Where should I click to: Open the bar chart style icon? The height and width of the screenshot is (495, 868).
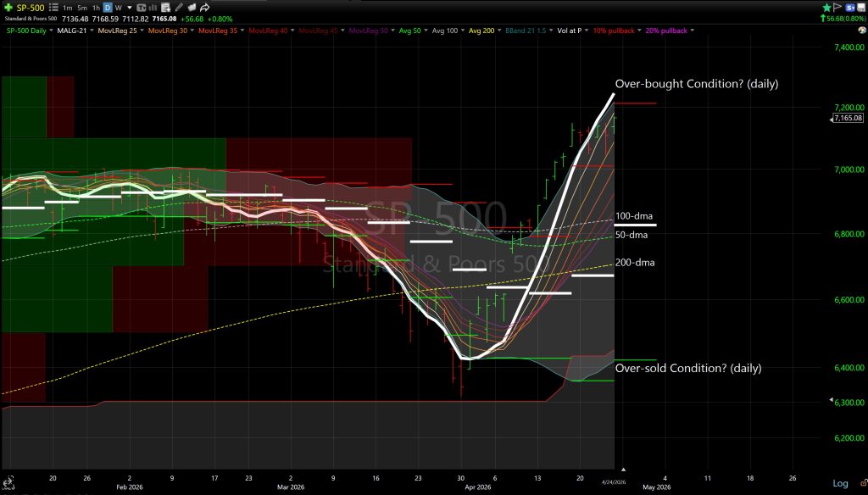[x=153, y=8]
